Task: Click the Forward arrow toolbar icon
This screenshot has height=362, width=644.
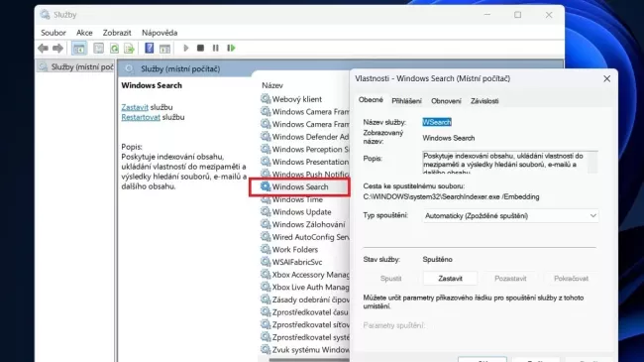Action: click(x=57, y=49)
